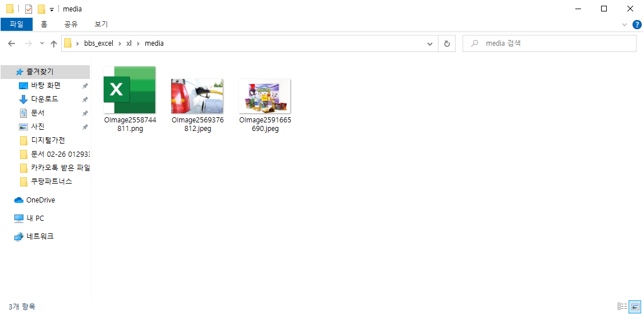Select the snack products thumbnail OImage2591665690.jpeg
The width and height of the screenshot is (644, 314).
tap(264, 96)
